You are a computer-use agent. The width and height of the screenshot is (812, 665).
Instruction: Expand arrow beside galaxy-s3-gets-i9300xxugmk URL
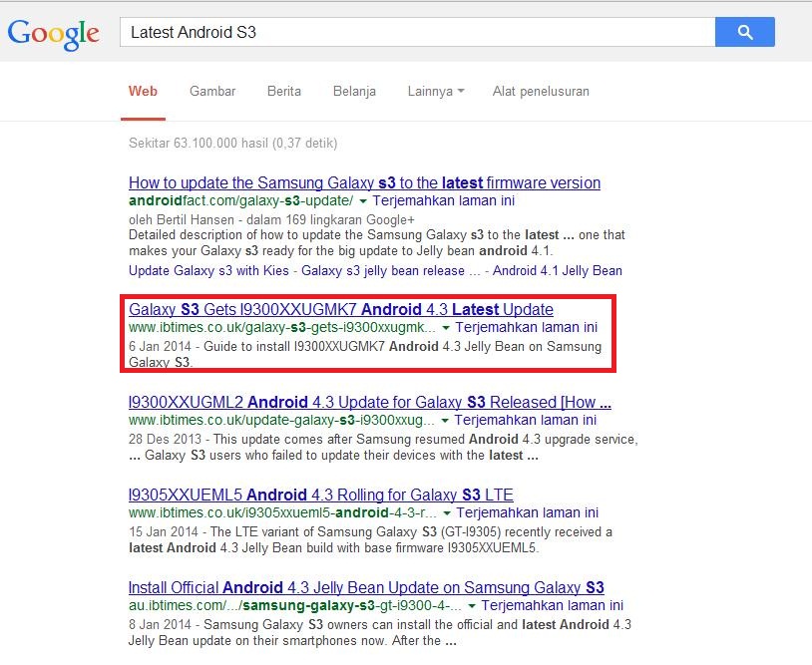445,328
